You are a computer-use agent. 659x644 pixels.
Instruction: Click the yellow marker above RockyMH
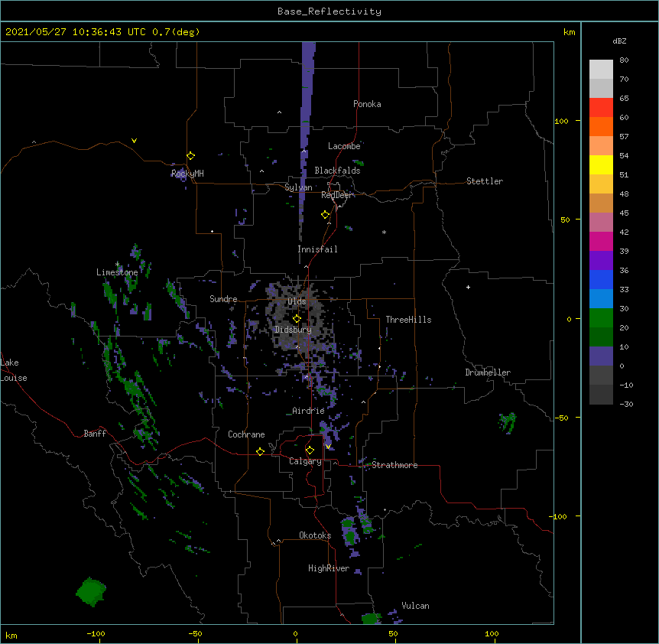[190, 155]
